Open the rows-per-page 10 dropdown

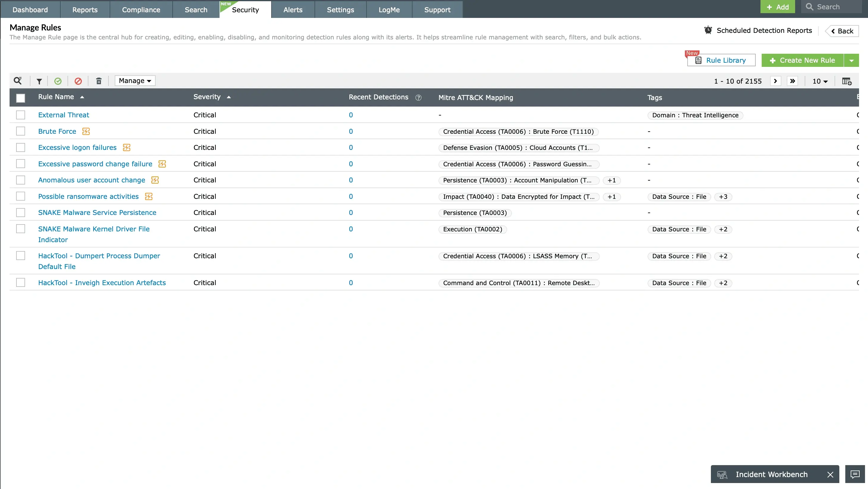pyautogui.click(x=820, y=81)
